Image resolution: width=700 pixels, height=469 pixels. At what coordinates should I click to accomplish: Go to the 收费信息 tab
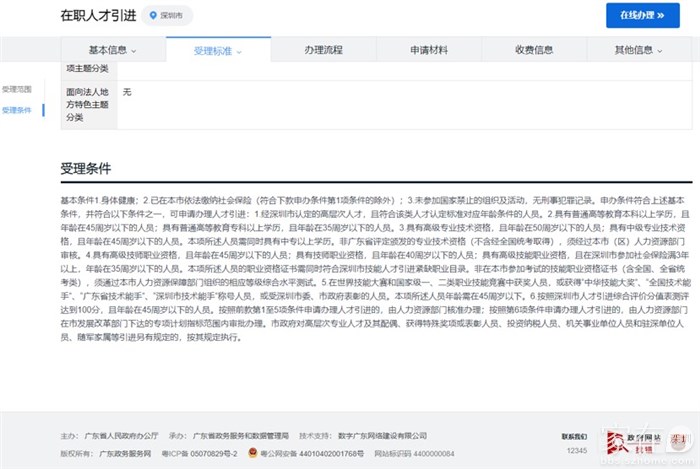tap(534, 49)
